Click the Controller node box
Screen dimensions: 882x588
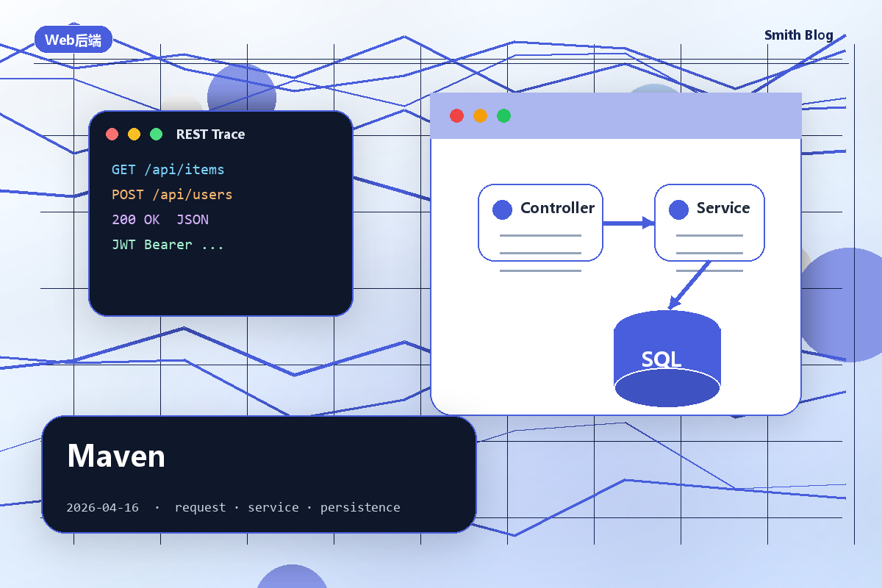(541, 223)
